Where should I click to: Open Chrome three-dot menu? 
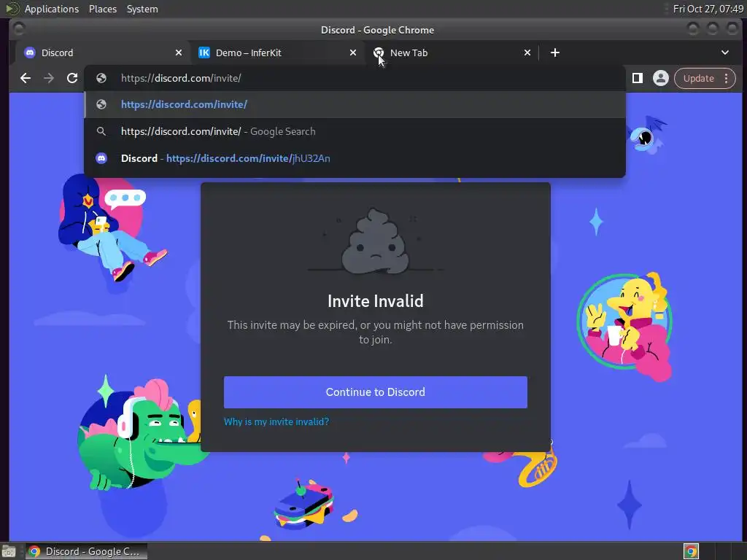[727, 78]
